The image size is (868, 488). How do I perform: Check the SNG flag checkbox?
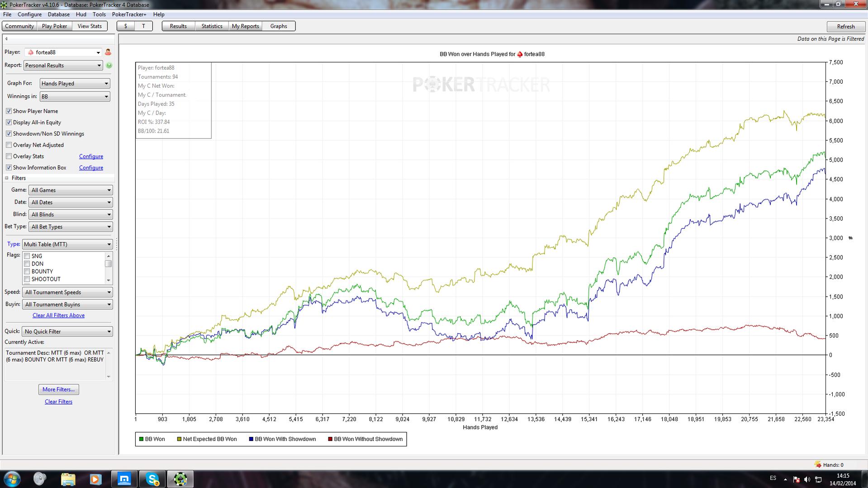pos(27,256)
